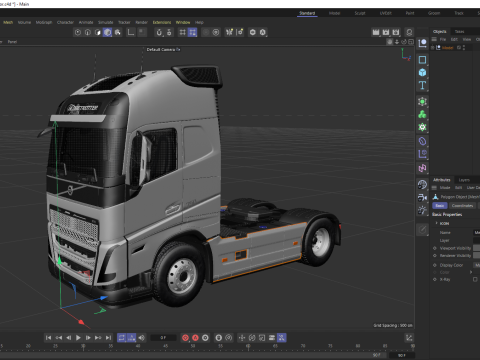Click the timeline ruler at frame 50
The width and height of the screenshot is (480, 360).
coord(193,347)
